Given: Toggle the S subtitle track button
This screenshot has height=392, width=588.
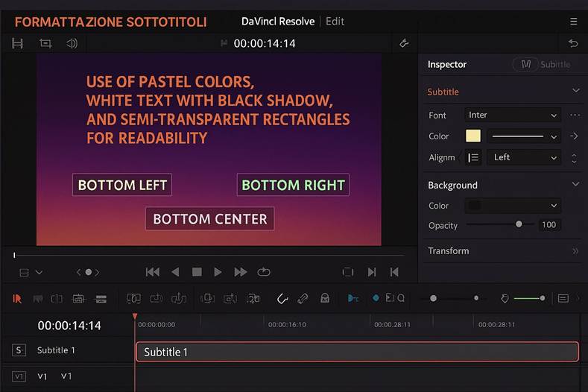Looking at the screenshot, I should (x=19, y=350).
